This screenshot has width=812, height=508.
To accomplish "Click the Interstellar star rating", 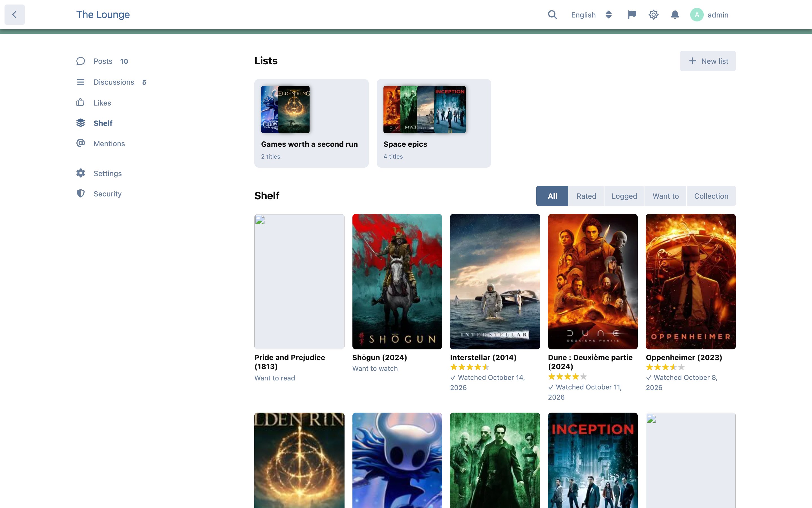I will tap(469, 367).
